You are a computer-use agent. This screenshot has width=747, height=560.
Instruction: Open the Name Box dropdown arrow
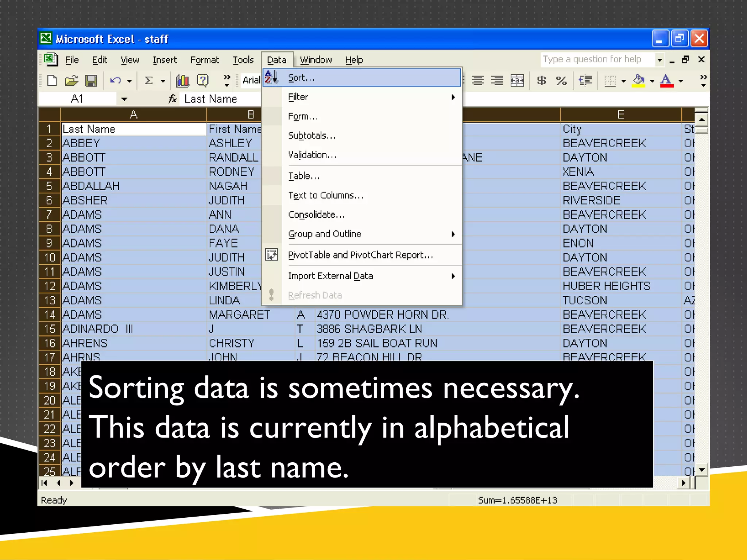coord(124,99)
